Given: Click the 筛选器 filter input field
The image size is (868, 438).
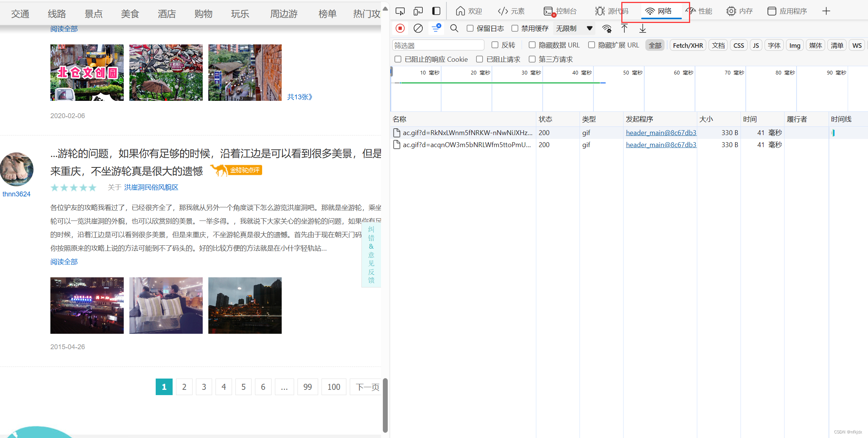Looking at the screenshot, I should [x=438, y=46].
